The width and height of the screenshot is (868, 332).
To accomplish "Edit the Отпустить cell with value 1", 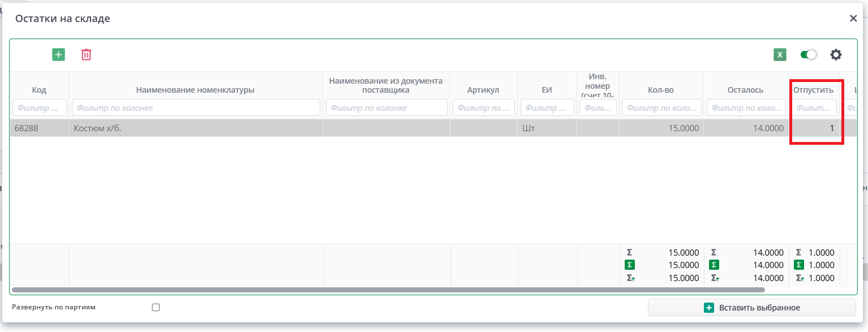I will [814, 128].
